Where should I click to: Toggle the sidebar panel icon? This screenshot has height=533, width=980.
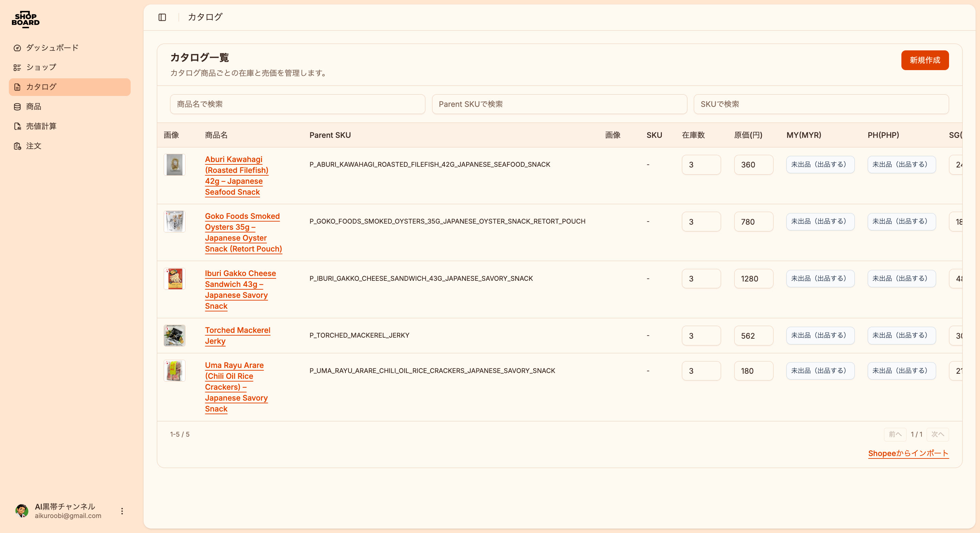point(162,17)
